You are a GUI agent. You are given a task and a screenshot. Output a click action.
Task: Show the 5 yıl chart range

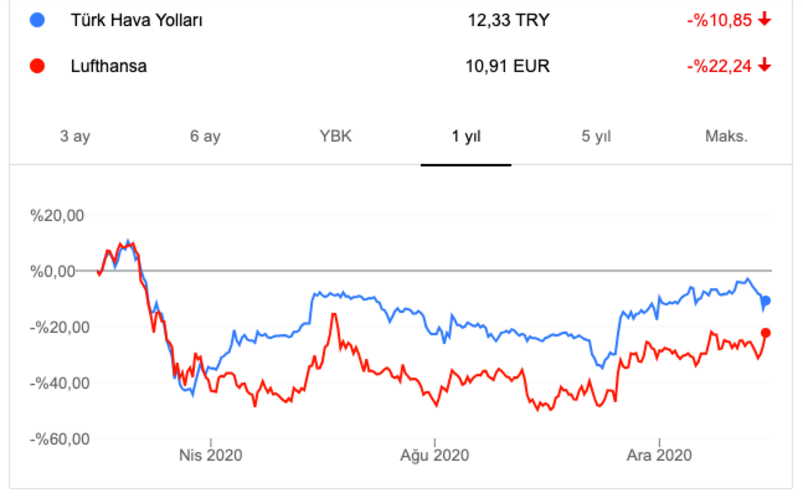click(x=597, y=137)
